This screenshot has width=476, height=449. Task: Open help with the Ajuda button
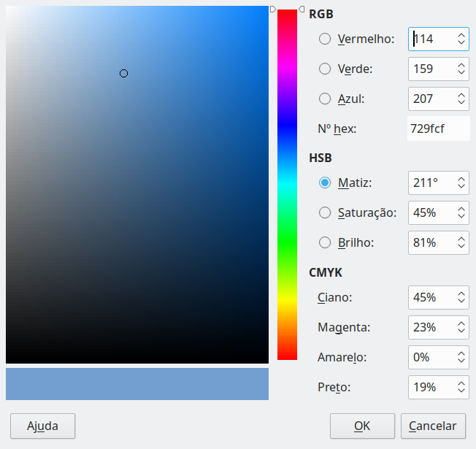pos(42,426)
